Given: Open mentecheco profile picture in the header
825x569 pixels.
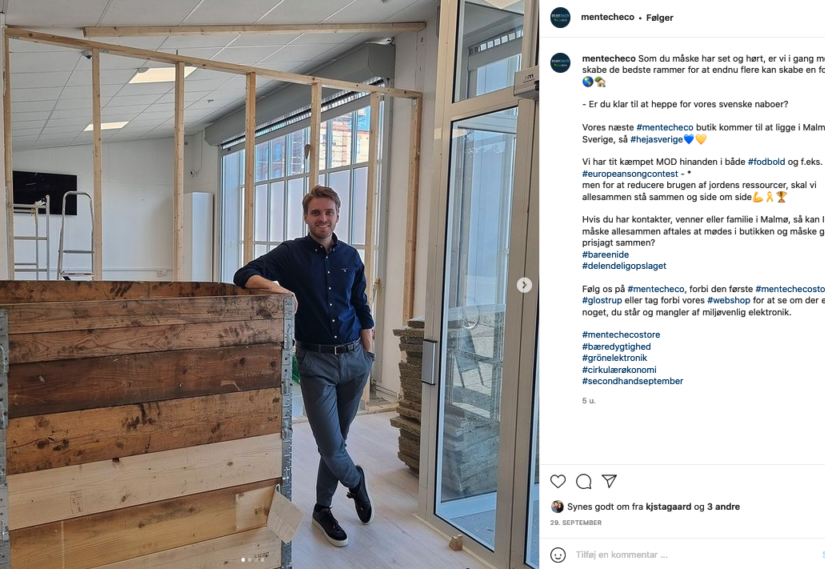Looking at the screenshot, I should pos(560,17).
